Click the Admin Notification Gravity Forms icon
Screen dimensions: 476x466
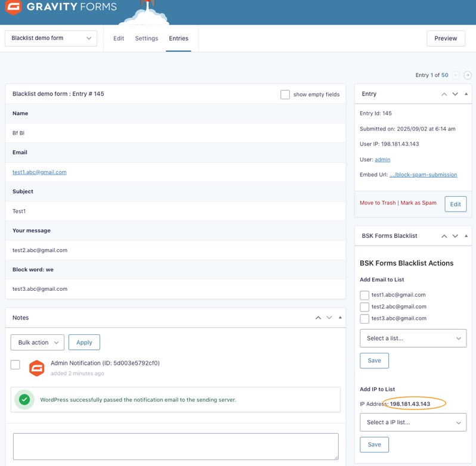pyautogui.click(x=37, y=368)
